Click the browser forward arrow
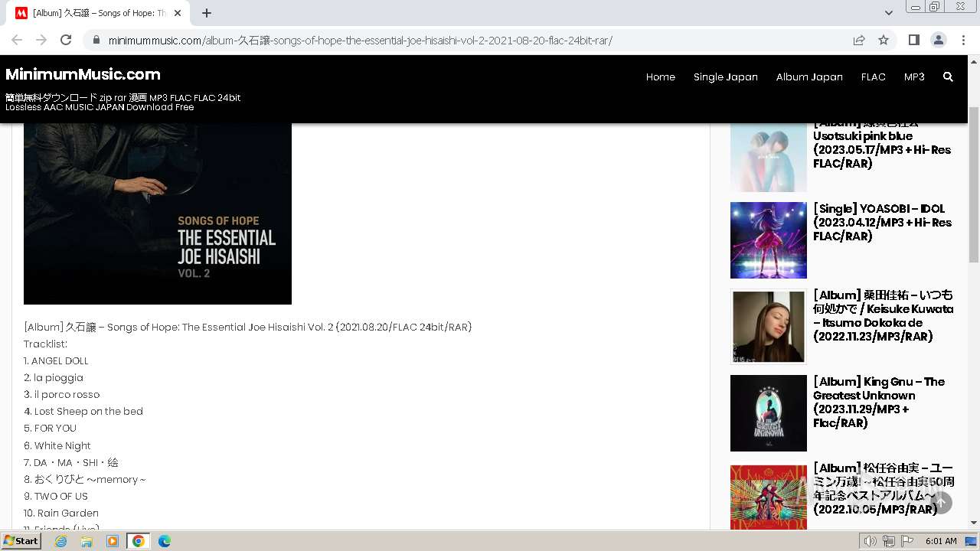980x551 pixels. coord(41,40)
